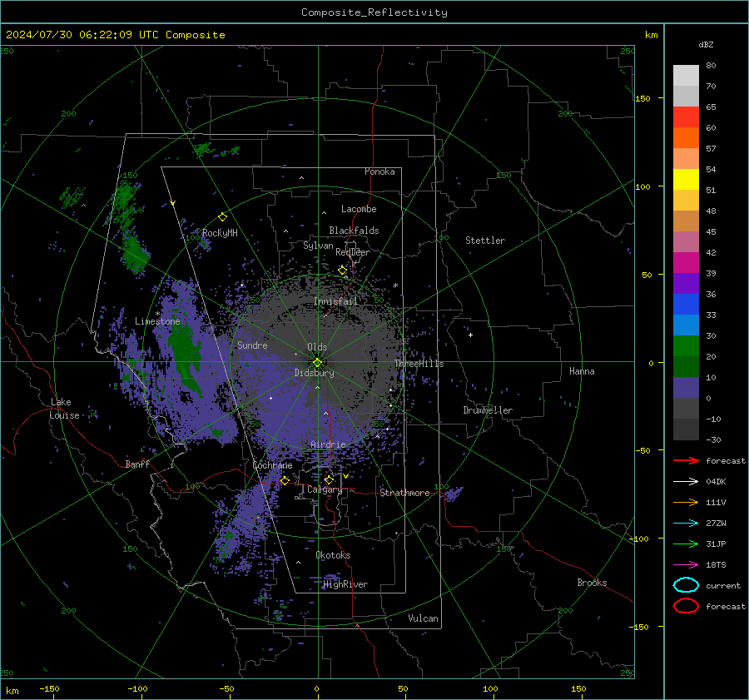Click the HighRiver label
This screenshot has width=749, height=700.
[346, 584]
